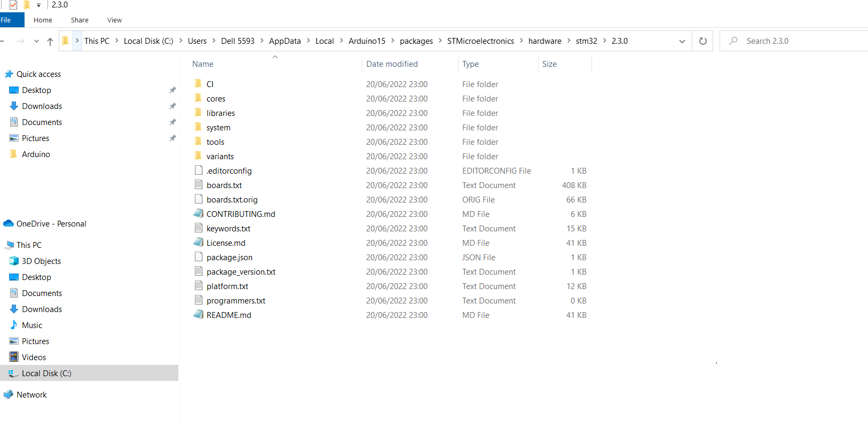The width and height of the screenshot is (868, 428).
Task: Click hardware in the address path
Action: [x=545, y=41]
